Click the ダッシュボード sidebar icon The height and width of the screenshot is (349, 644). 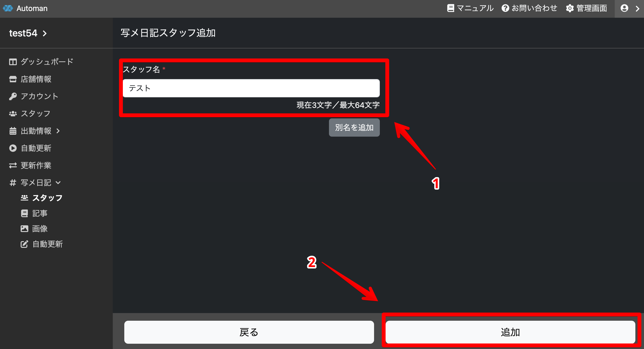point(13,62)
